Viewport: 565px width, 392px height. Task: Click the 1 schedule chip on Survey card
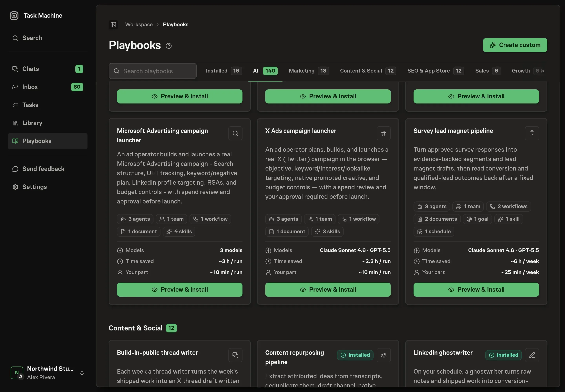click(434, 232)
